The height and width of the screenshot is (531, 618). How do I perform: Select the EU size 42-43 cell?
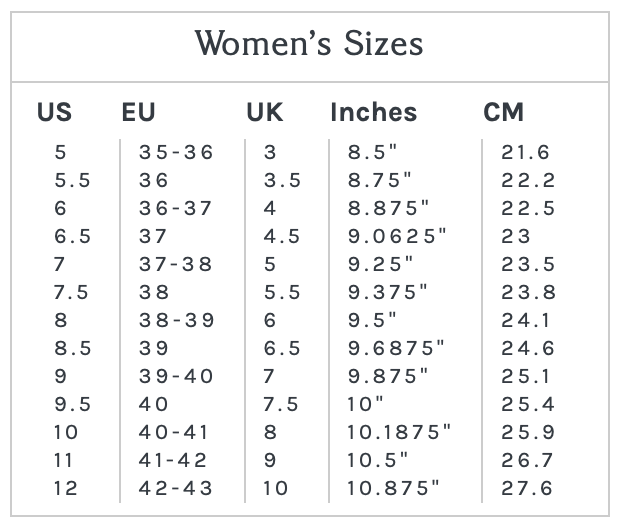click(176, 489)
